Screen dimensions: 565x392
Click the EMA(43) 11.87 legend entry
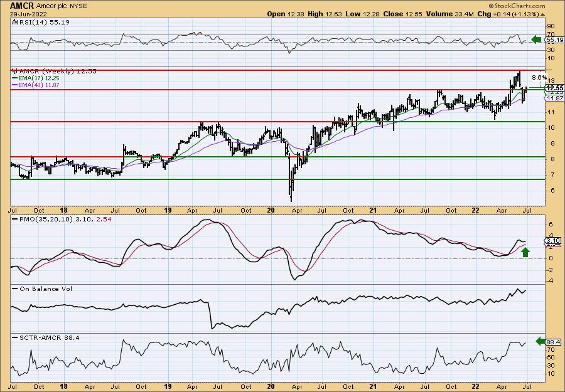pos(36,85)
